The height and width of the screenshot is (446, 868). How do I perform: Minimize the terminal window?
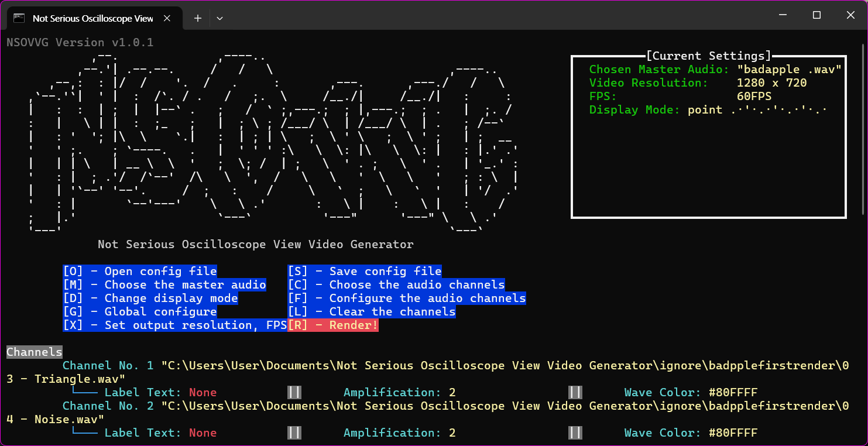click(x=782, y=15)
